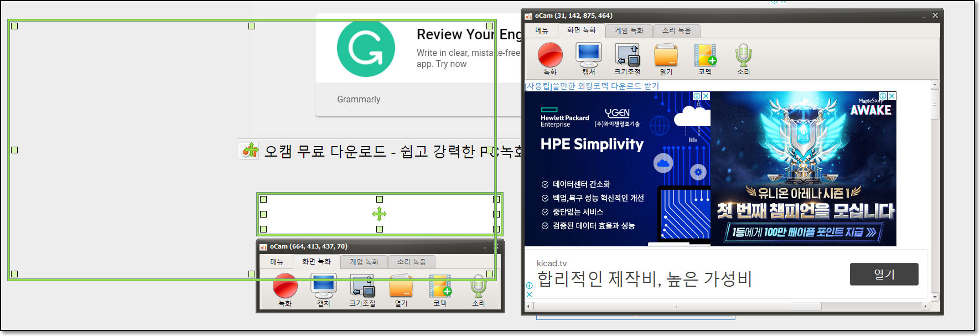Close the large oCam window
This screenshot has height=336, width=980.
coord(935,15)
